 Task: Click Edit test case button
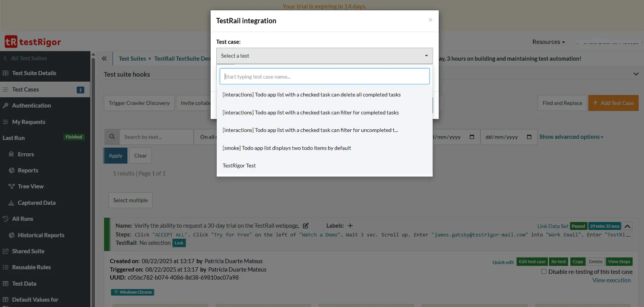click(532, 262)
